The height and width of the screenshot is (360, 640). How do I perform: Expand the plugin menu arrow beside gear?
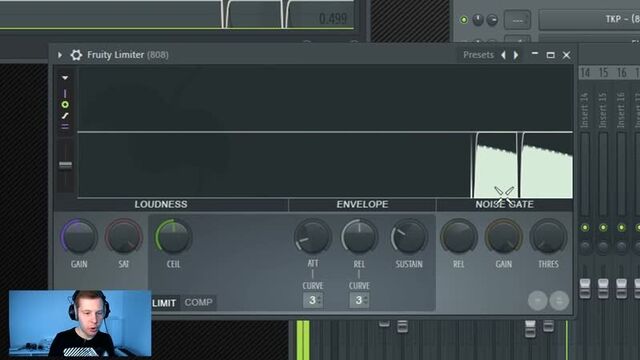point(60,55)
